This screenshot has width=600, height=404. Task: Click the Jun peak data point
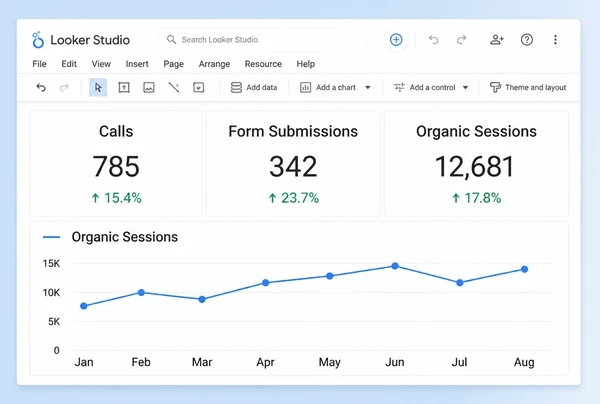pos(395,266)
